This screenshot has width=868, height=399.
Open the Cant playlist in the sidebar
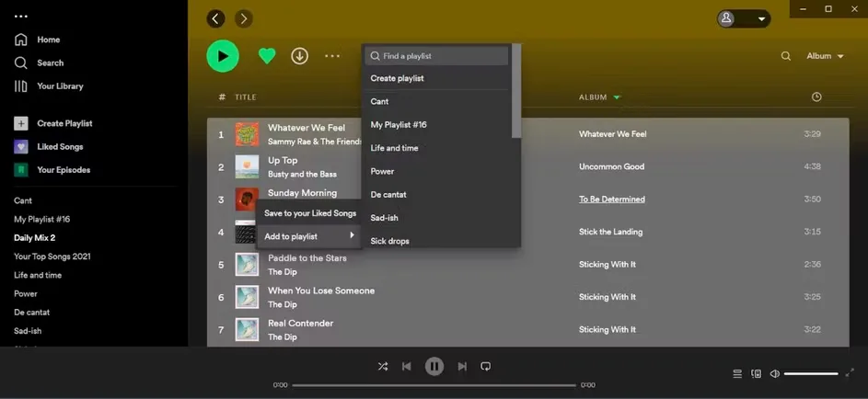click(23, 200)
